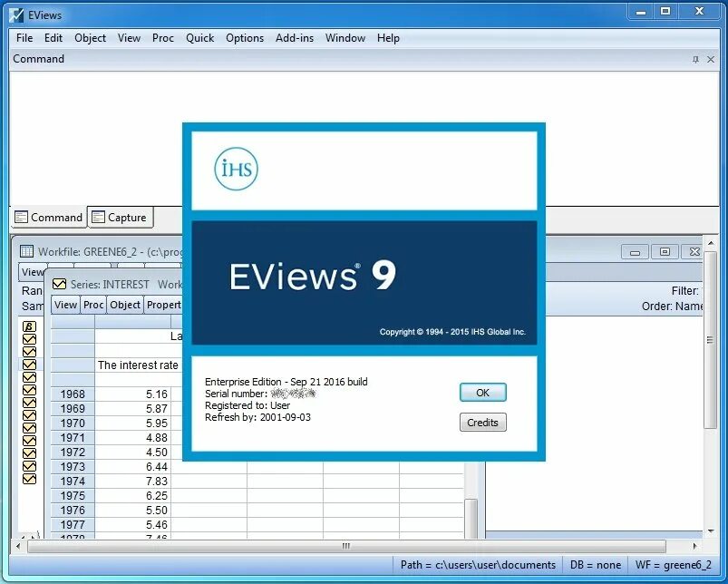
Task: Open the Credits dialog
Action: [482, 422]
